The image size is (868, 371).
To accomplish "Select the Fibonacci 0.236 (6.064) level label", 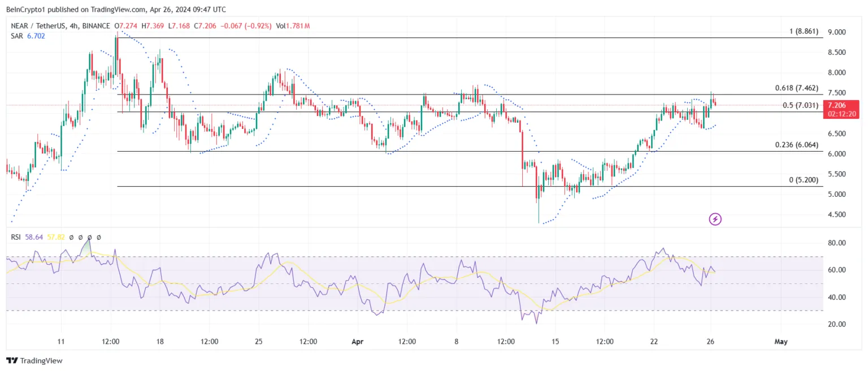I will point(796,145).
